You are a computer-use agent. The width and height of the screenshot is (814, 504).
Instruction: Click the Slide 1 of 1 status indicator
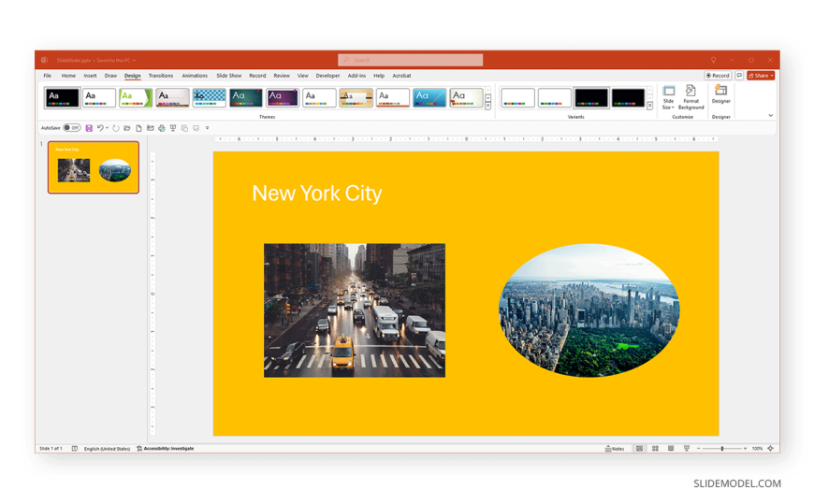[x=51, y=449]
